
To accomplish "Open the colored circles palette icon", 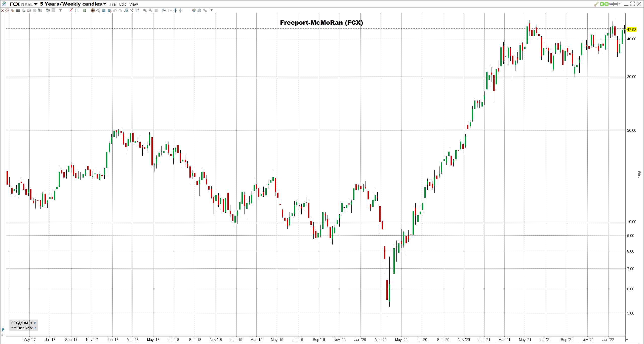I will pyautogui.click(x=194, y=10).
